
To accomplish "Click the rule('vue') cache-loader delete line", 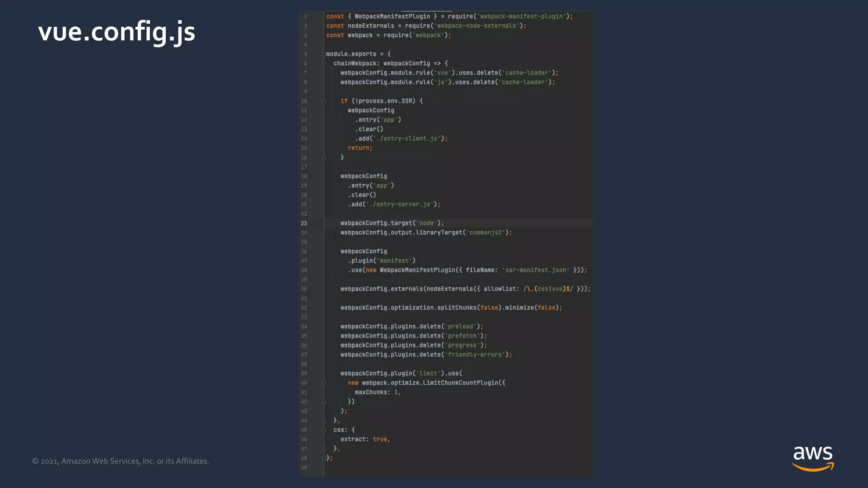I will (449, 73).
